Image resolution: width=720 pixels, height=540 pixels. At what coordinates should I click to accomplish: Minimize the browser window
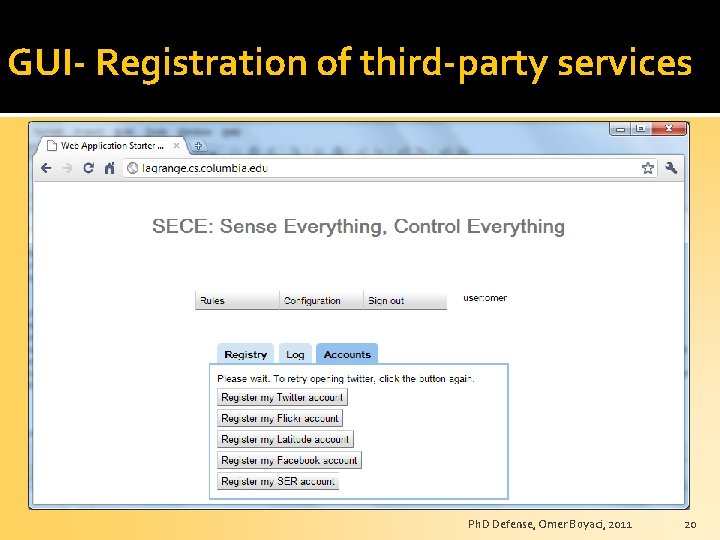[620, 129]
